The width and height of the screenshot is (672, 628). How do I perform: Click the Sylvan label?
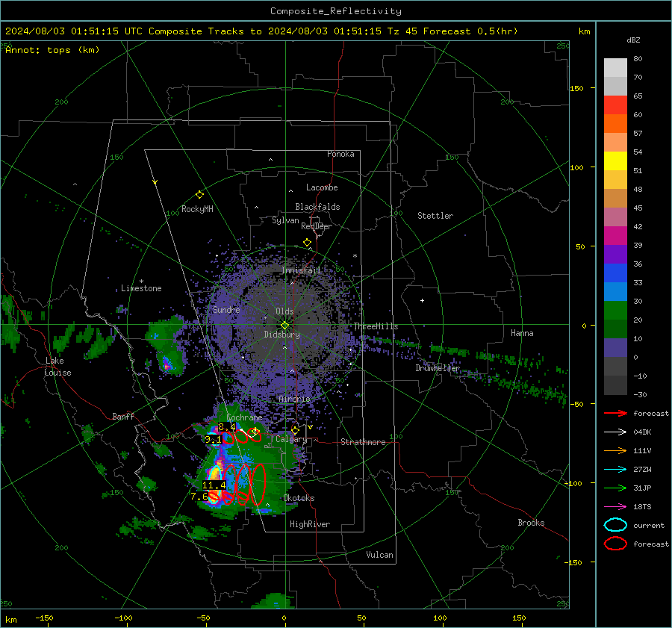click(285, 220)
